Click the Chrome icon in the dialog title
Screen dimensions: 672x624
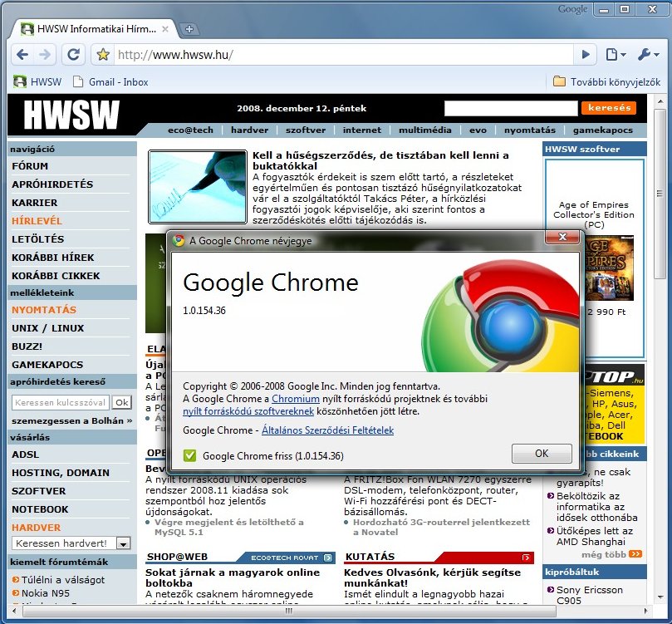[x=179, y=240]
